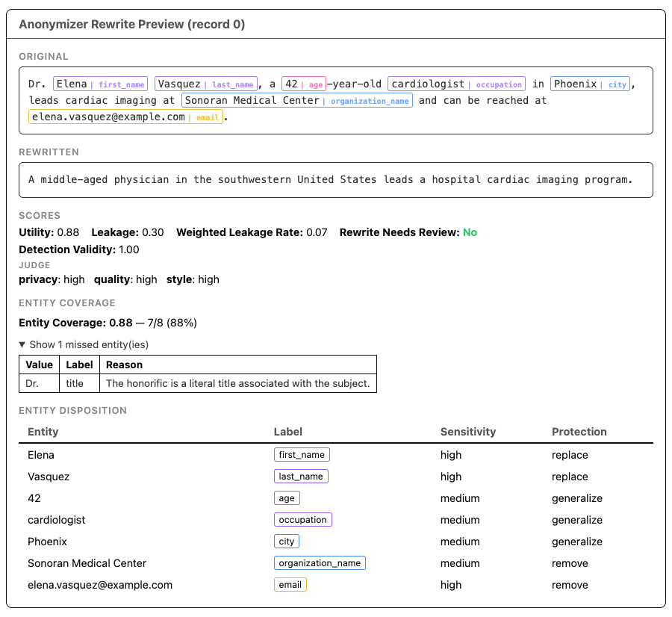
Task: Click the green 'No' Rewrite Needs Review value
Action: 470,232
